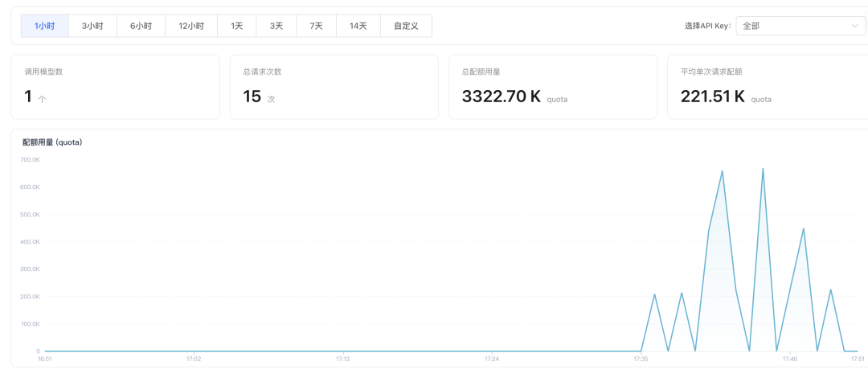Viewport: 868px width, 374px height.
Task: Select the 6小时 time range
Action: coord(141,26)
